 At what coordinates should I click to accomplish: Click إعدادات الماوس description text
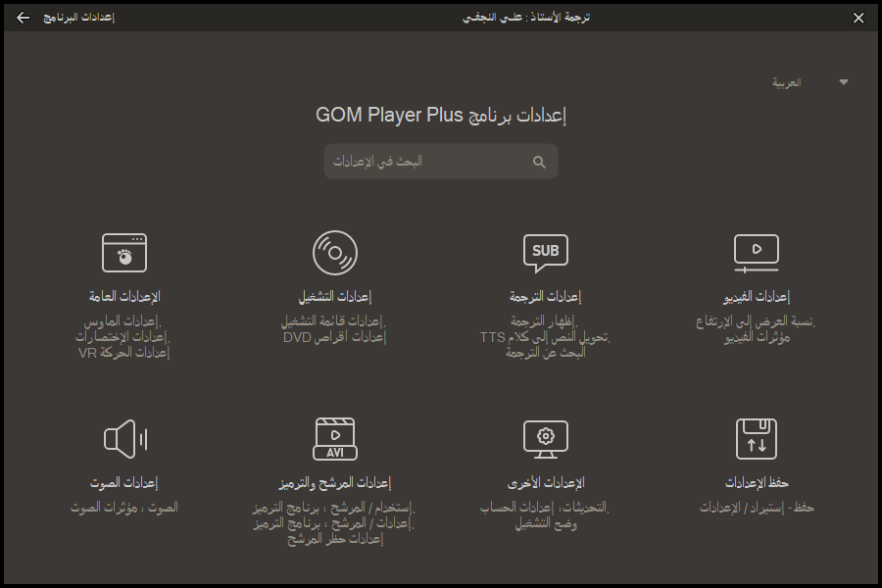122,321
